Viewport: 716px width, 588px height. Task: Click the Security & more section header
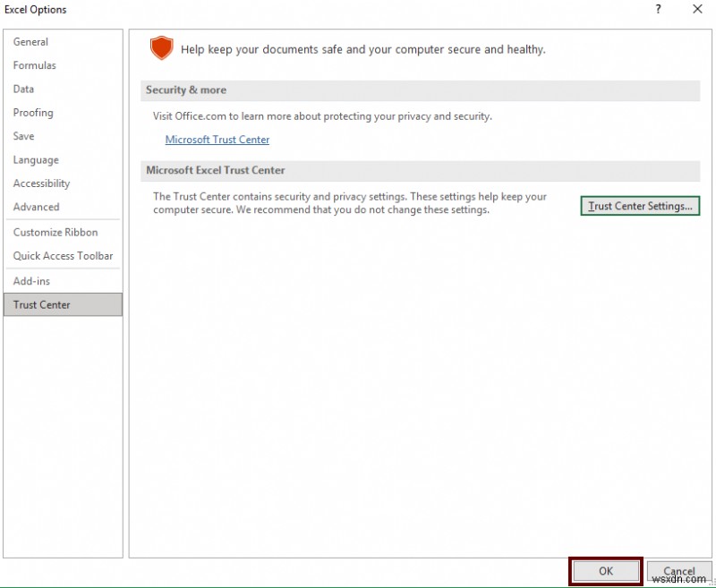click(x=186, y=89)
